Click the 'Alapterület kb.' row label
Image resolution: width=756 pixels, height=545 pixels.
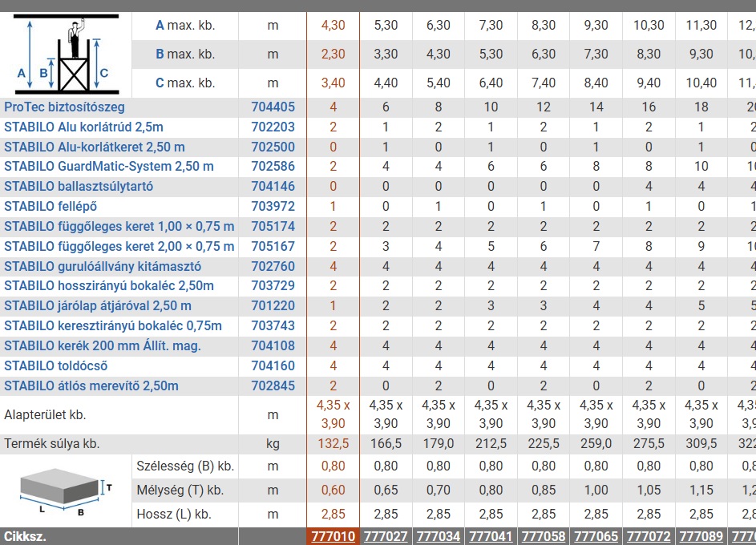click(x=45, y=415)
